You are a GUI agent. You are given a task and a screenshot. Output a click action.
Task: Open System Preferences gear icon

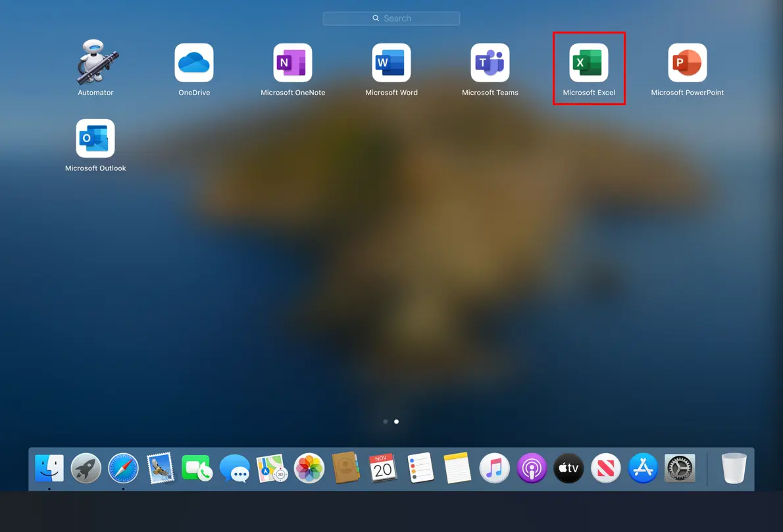(x=680, y=468)
